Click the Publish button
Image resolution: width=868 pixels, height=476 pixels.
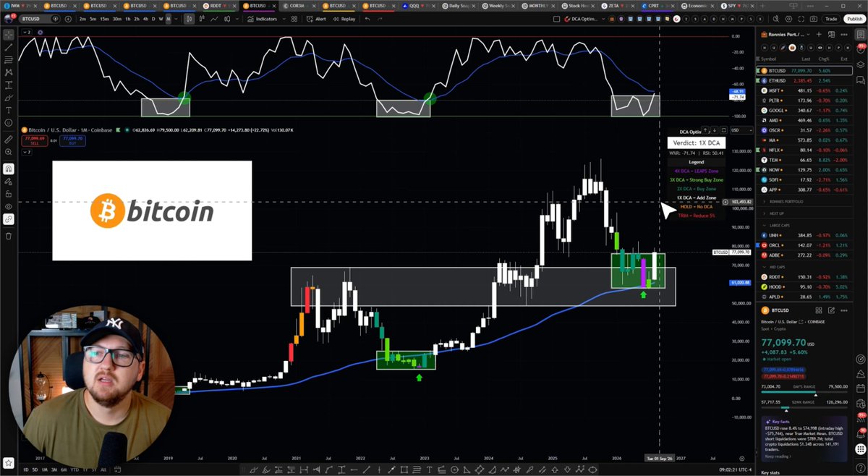click(854, 19)
